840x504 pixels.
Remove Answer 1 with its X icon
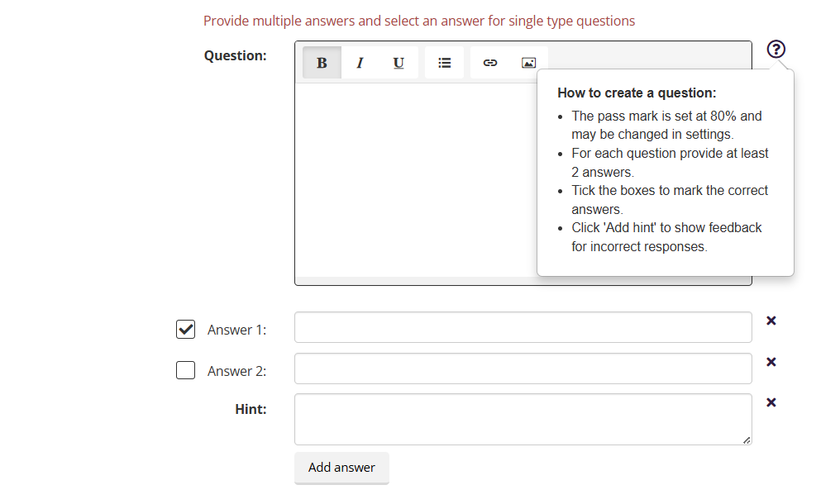click(771, 321)
